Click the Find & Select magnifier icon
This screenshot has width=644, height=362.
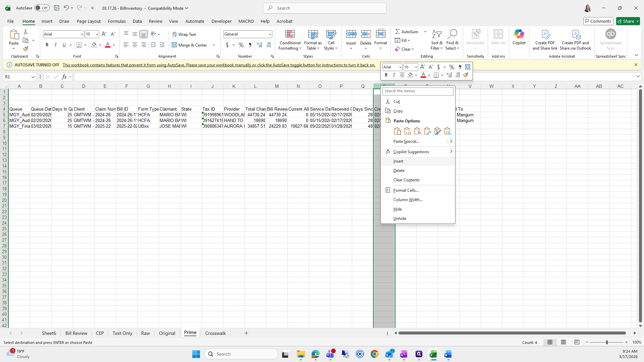[x=452, y=34]
